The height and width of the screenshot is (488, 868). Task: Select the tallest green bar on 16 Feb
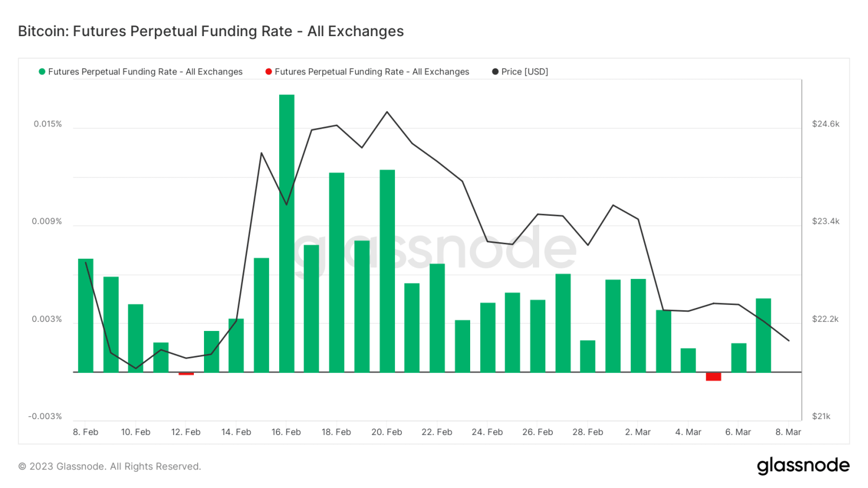pyautogui.click(x=287, y=233)
